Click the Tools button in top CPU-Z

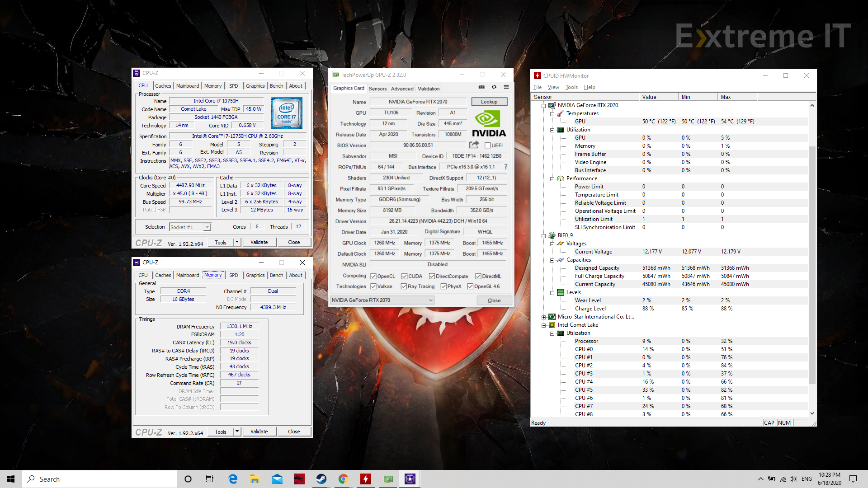coord(221,242)
